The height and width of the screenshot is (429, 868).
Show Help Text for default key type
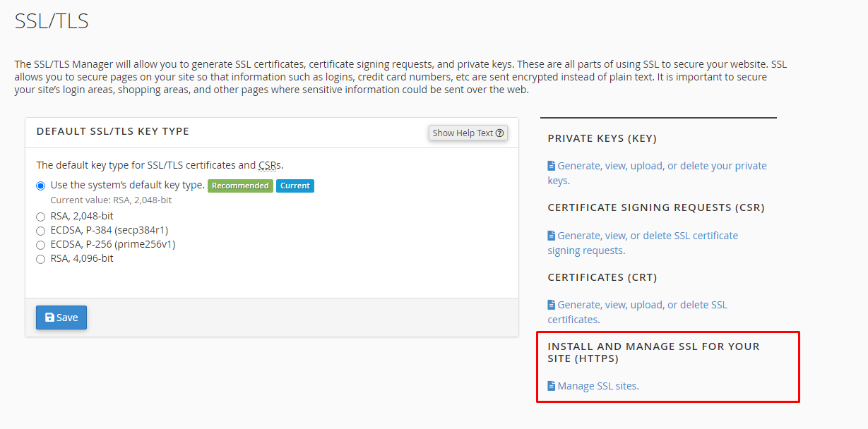pos(468,133)
